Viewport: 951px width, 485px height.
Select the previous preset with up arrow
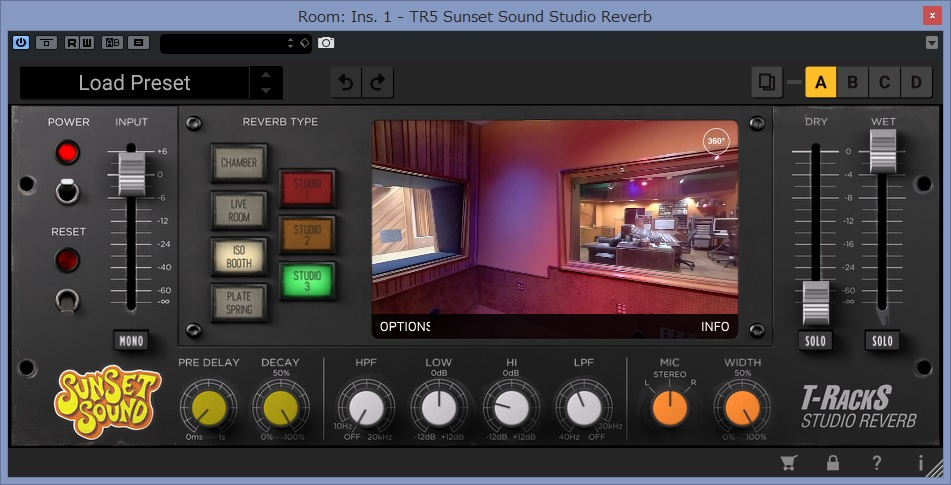[266, 75]
